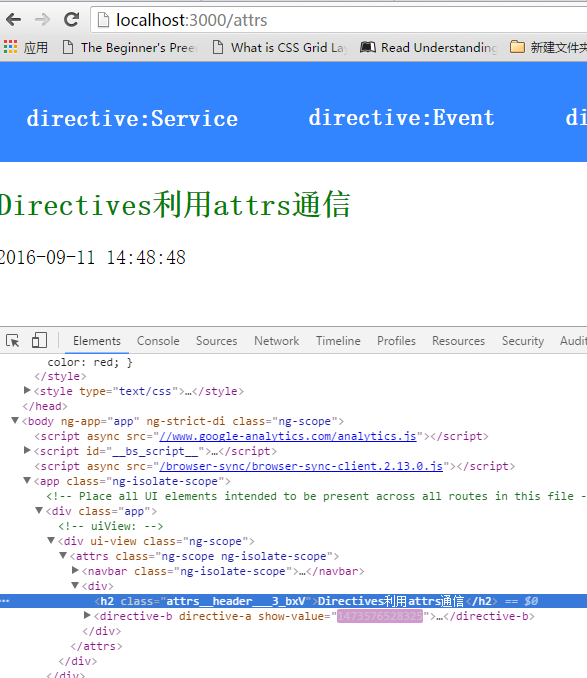Expand script id=__bs_script__ node

27,451
